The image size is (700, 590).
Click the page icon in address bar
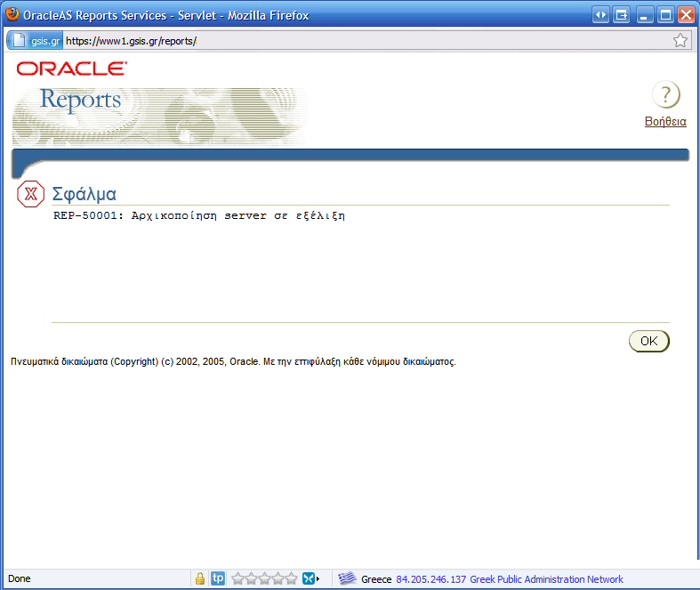[19, 41]
